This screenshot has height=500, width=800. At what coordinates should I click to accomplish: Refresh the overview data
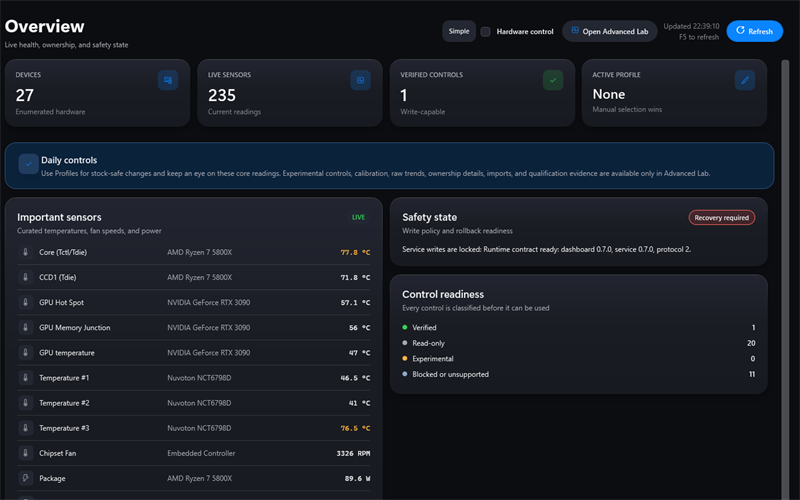pyautogui.click(x=755, y=31)
